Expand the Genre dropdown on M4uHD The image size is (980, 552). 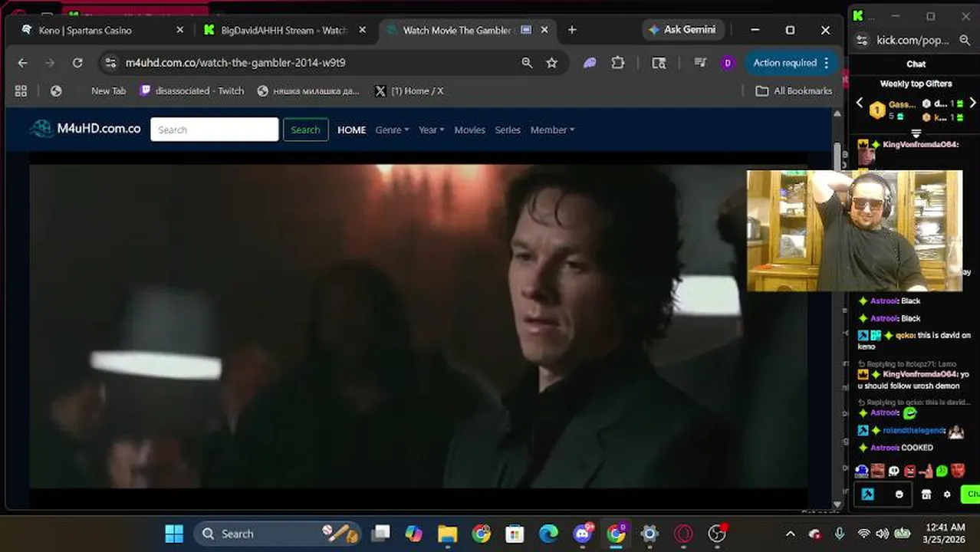point(392,130)
